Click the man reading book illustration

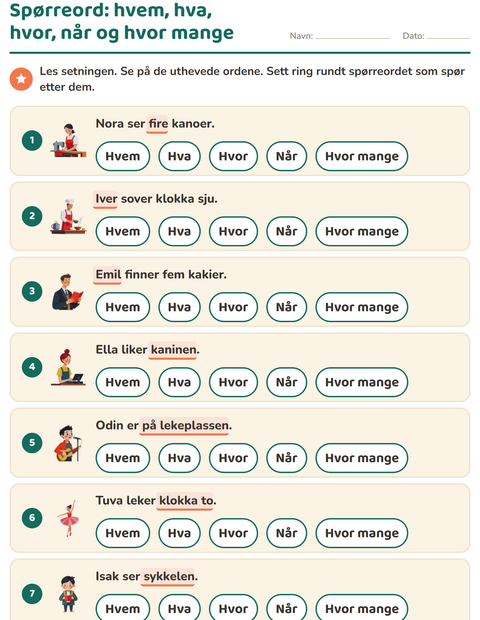tap(68, 291)
